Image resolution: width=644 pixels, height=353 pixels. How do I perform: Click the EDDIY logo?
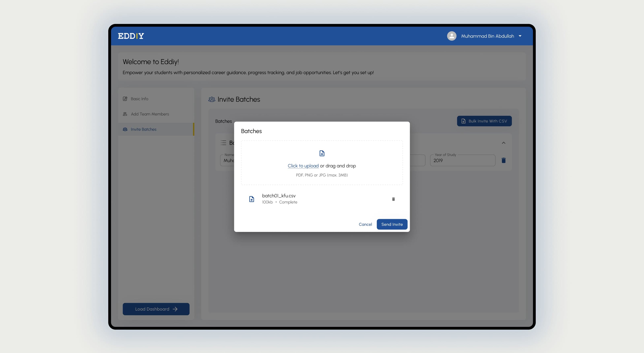(x=131, y=36)
